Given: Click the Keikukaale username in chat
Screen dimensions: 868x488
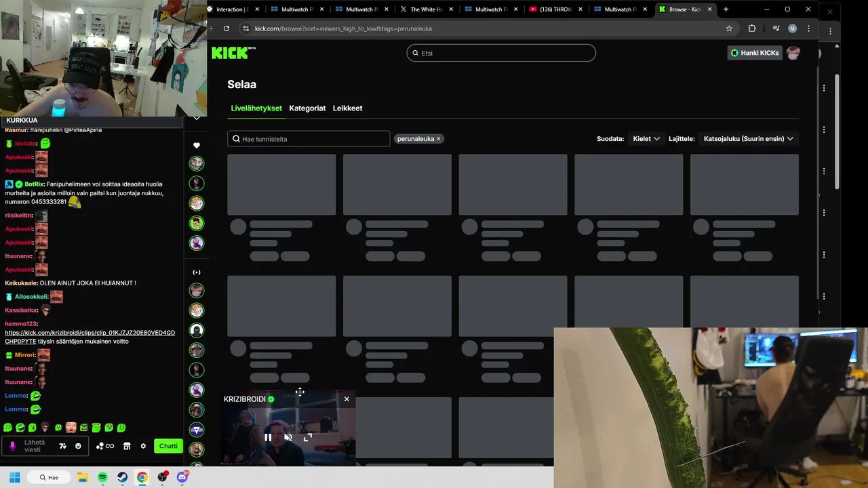Looking at the screenshot, I should 21,283.
